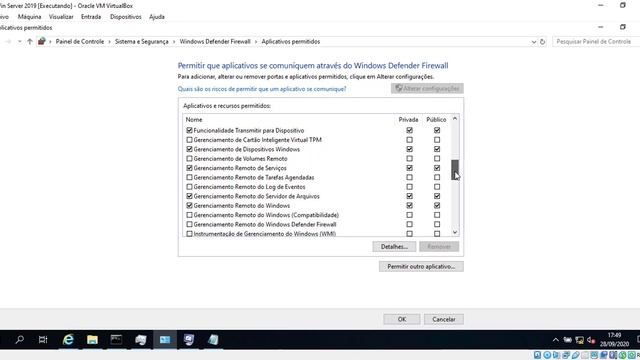Launch Internet Explorer from the taskbar
This screenshot has width=640, height=360.
pos(68,340)
